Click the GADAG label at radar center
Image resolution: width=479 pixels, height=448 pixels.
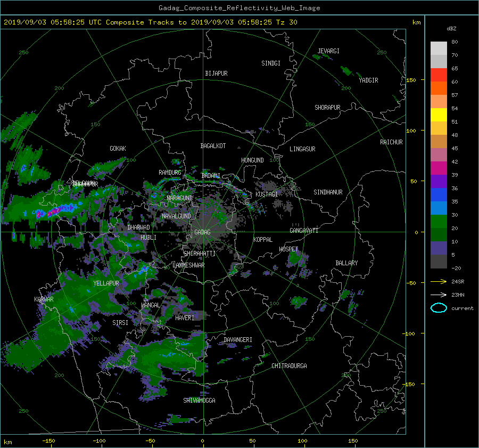coord(202,232)
